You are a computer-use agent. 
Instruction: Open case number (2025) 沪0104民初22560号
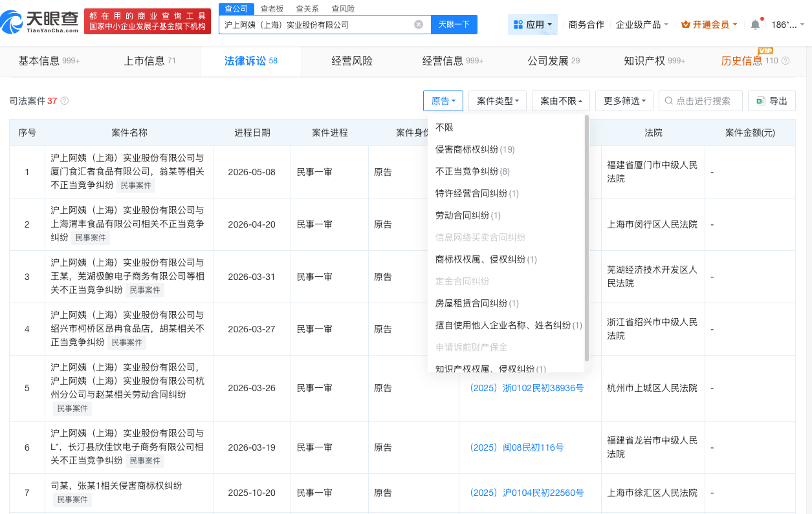point(527,493)
